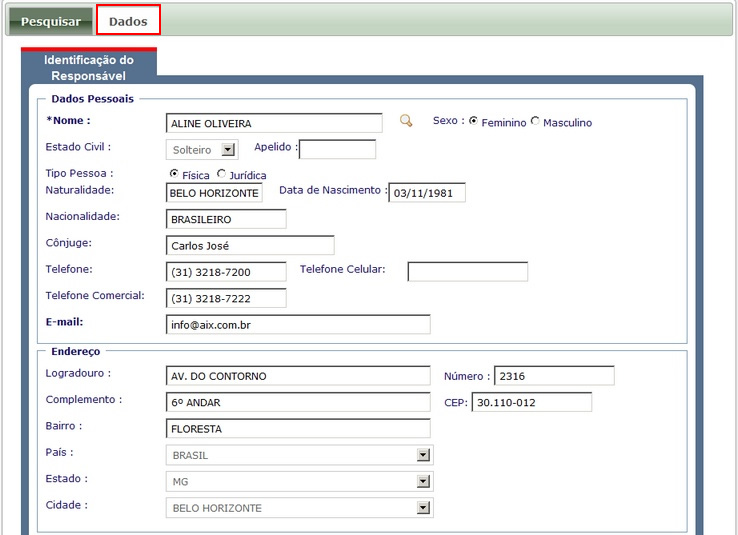This screenshot has width=738, height=535.
Task: Select the Masculino radio button
Action: pos(535,121)
